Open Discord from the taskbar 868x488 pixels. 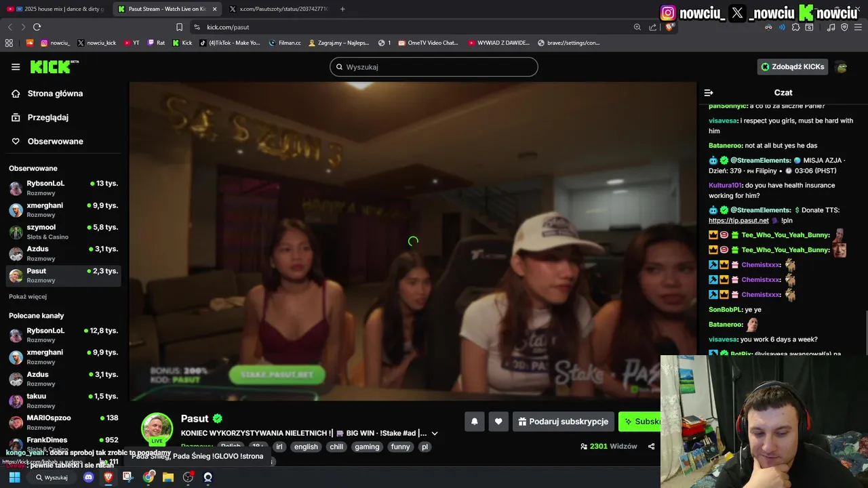tap(88, 477)
